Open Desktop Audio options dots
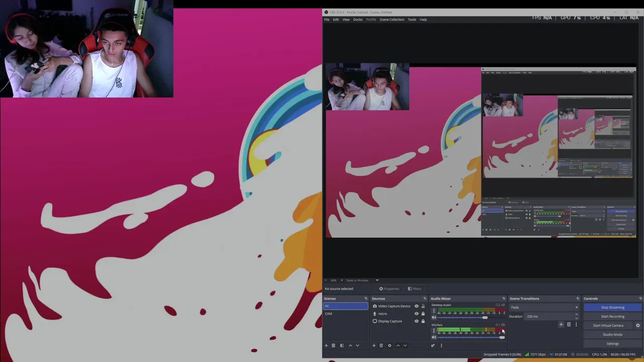The image size is (644, 362). [x=434, y=311]
